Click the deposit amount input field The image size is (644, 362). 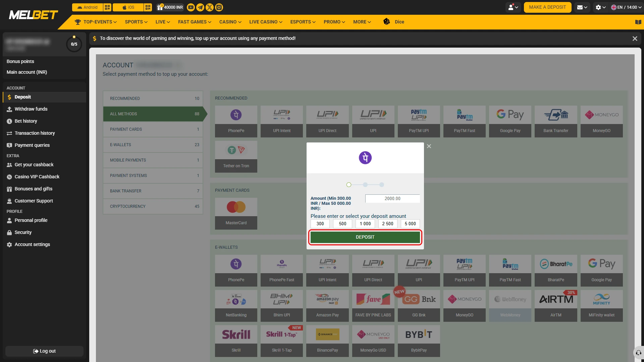[392, 199]
